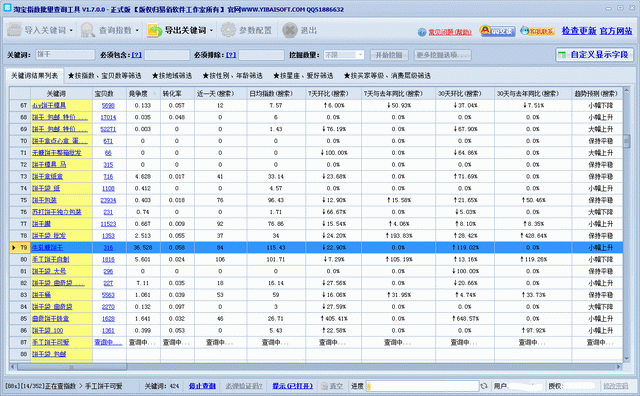
Task: Click the app icon in title bar
Action: (x=7, y=8)
